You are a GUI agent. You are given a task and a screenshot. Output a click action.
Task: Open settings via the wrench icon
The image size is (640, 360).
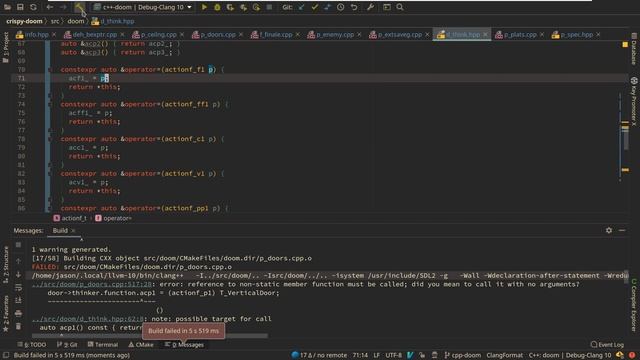point(370,7)
